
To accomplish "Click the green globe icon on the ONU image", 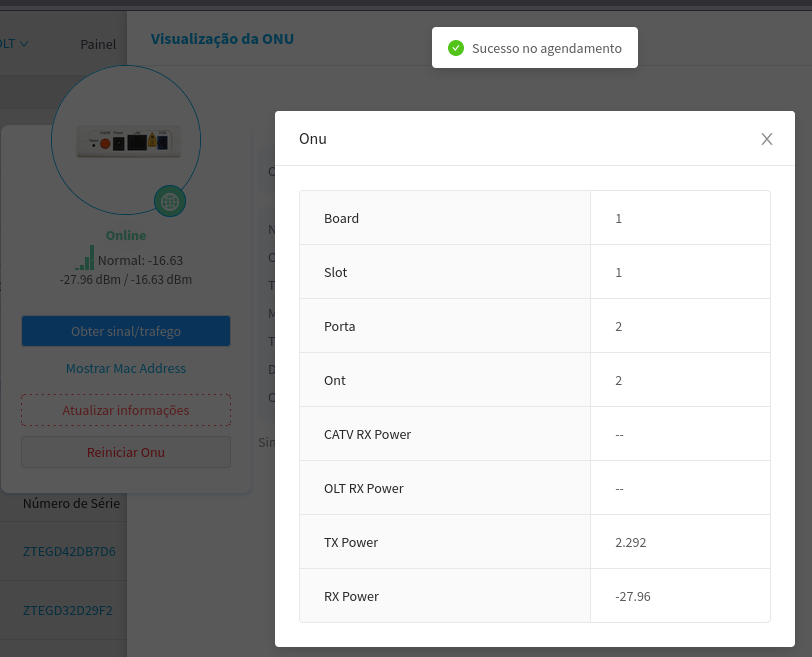I will [170, 201].
